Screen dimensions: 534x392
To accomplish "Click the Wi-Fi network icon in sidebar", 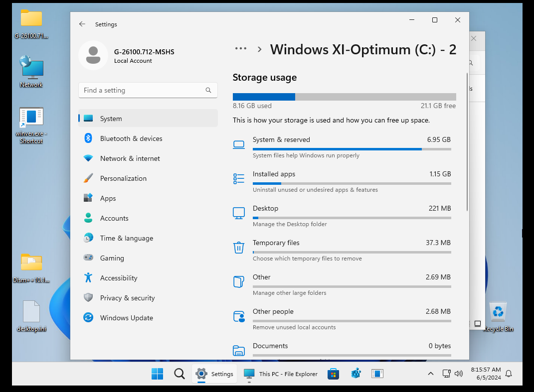I will point(88,158).
